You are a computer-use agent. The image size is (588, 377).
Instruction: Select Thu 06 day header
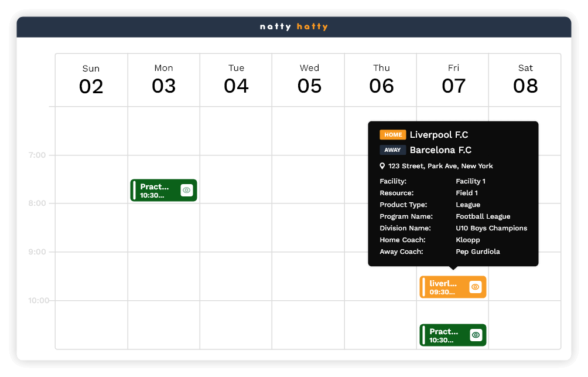[x=381, y=80]
